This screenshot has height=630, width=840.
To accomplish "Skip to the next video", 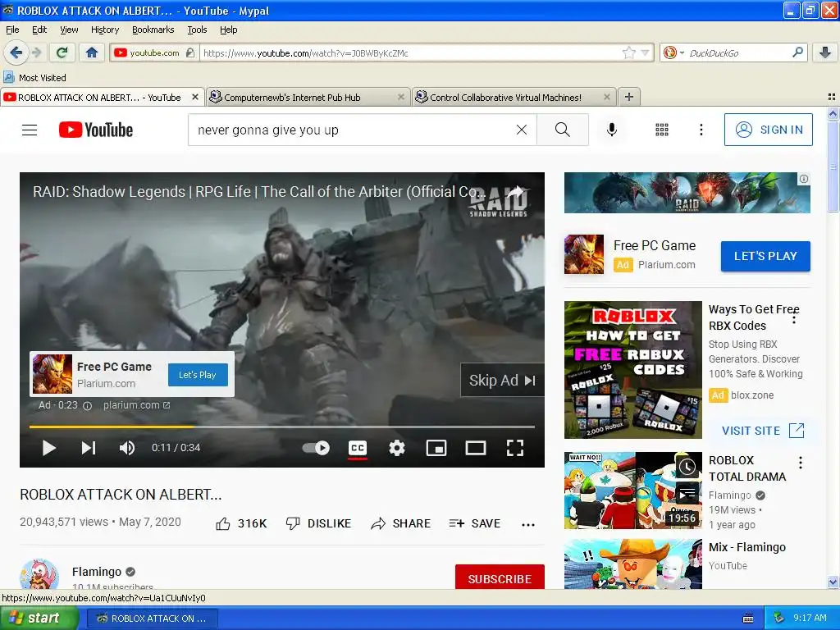I will 89,448.
